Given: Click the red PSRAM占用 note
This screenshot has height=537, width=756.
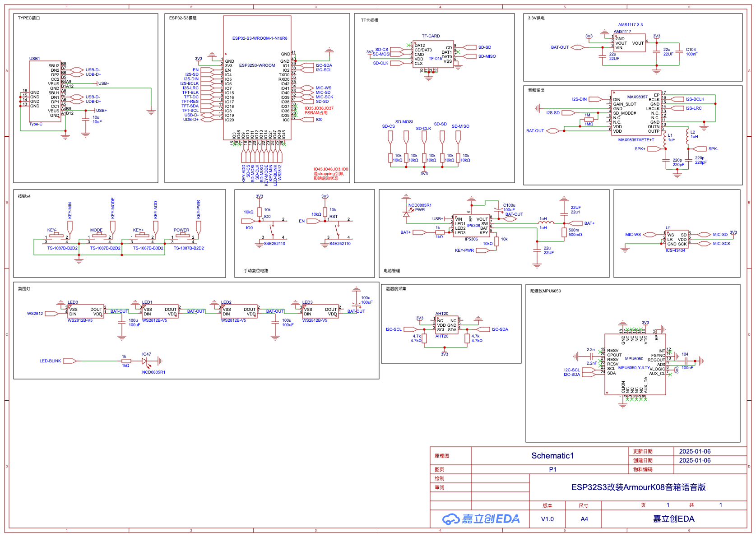Looking at the screenshot, I should point(319,111).
